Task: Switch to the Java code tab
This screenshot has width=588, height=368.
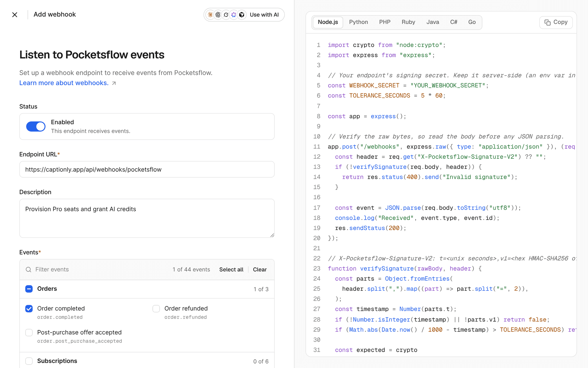Action: (x=433, y=22)
